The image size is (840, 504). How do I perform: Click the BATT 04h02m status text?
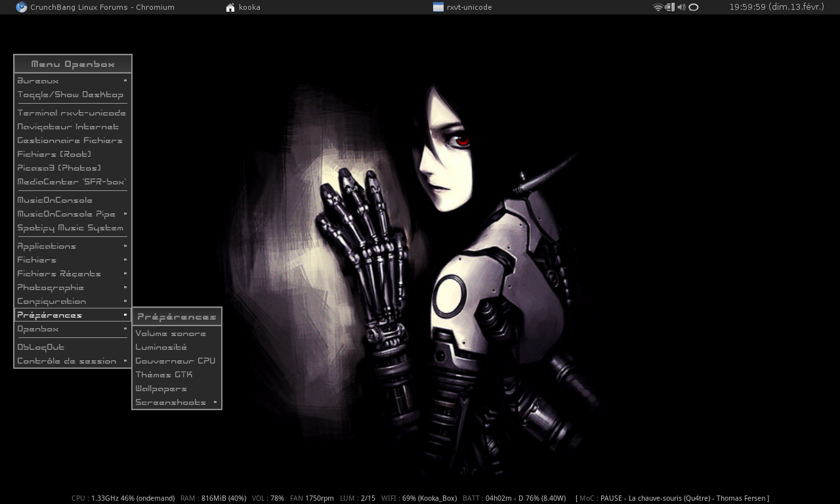coord(514,498)
